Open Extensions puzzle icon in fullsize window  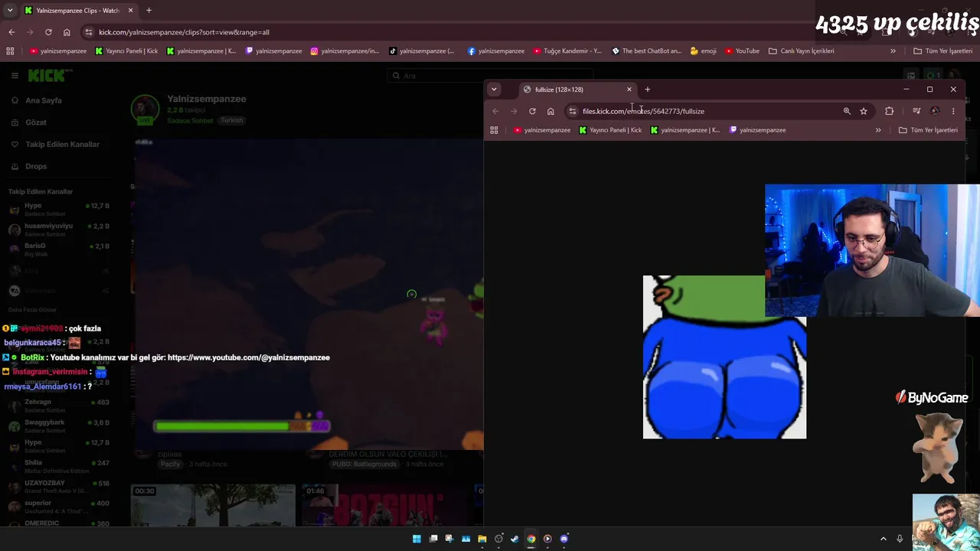tap(890, 111)
